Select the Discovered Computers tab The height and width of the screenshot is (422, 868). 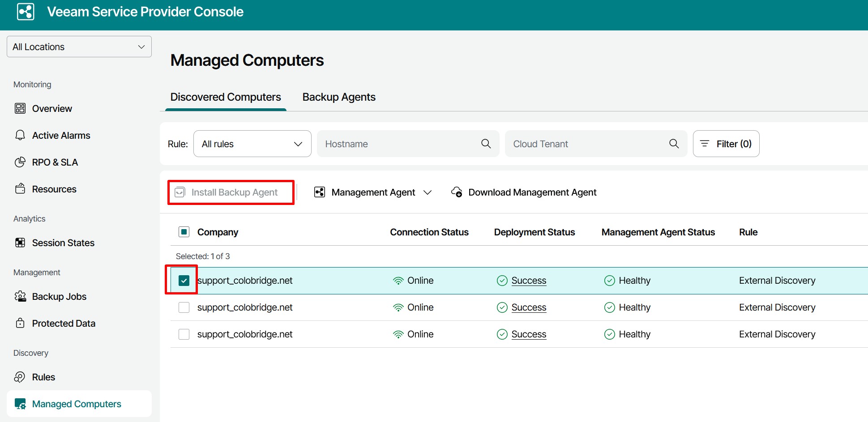[x=226, y=97]
